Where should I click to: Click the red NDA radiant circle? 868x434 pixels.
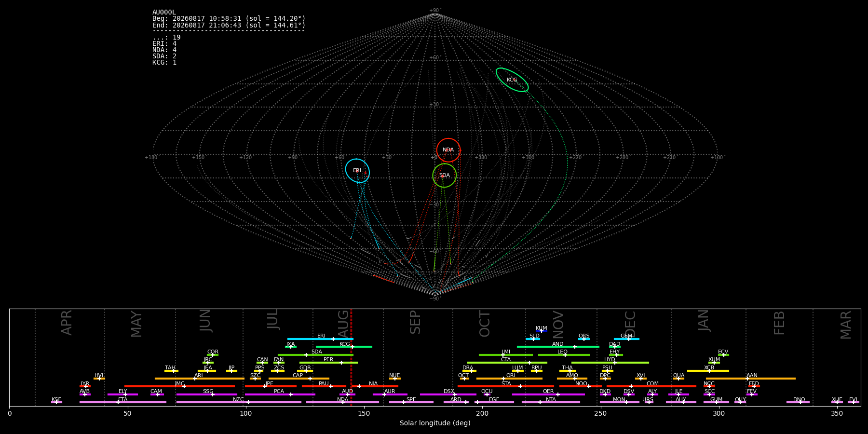pos(448,150)
